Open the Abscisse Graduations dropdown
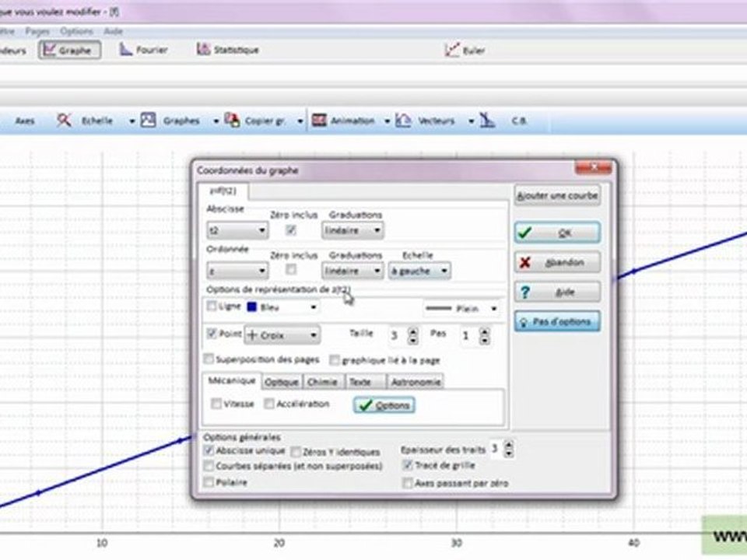 (352, 230)
